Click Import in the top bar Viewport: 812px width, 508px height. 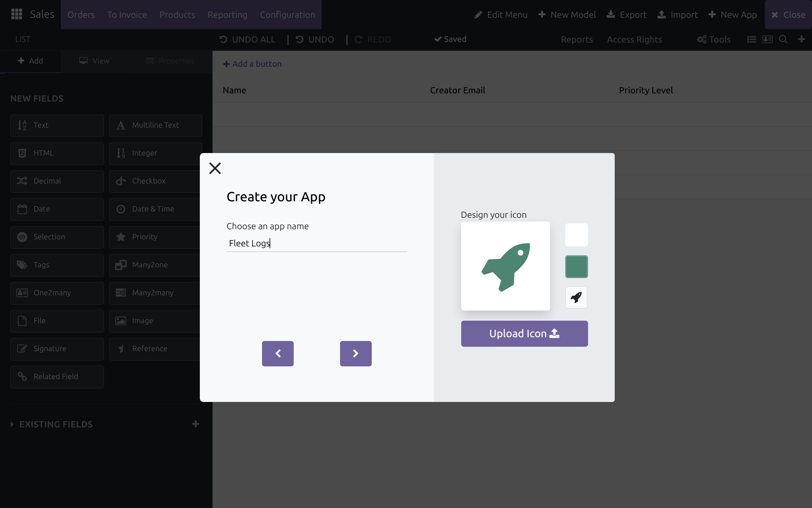(678, 15)
